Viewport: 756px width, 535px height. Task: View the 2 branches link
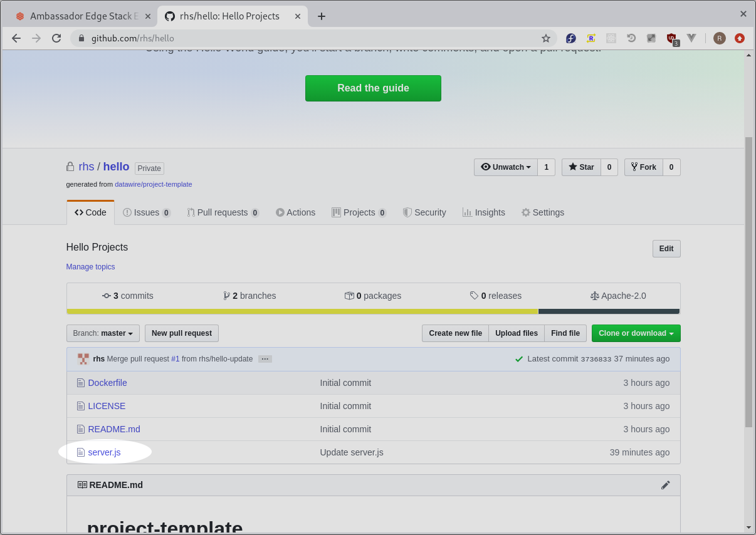tap(249, 296)
